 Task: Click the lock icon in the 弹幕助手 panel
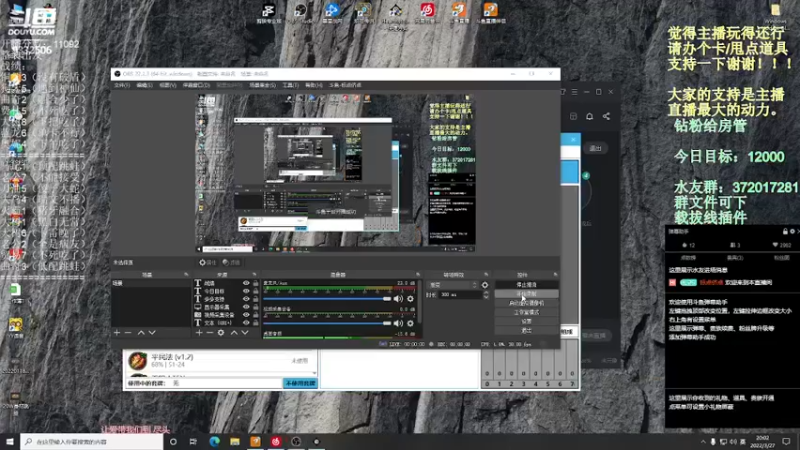click(785, 231)
